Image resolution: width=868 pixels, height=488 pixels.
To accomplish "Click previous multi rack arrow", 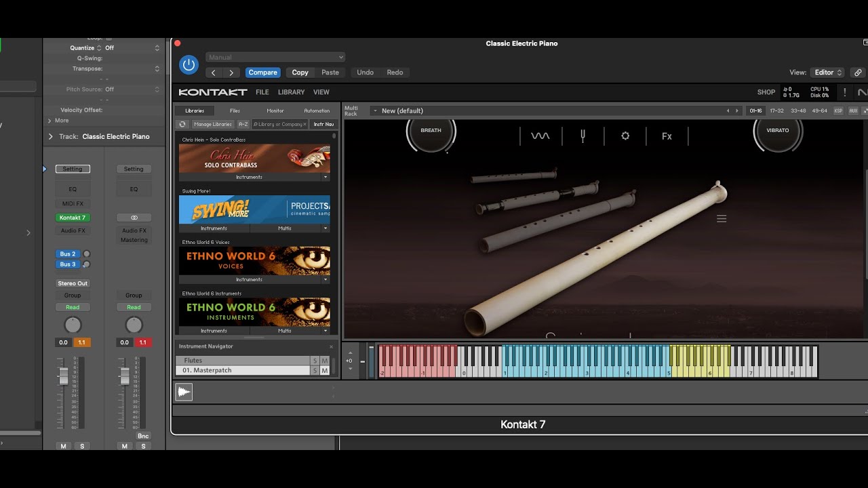I will pos(728,110).
